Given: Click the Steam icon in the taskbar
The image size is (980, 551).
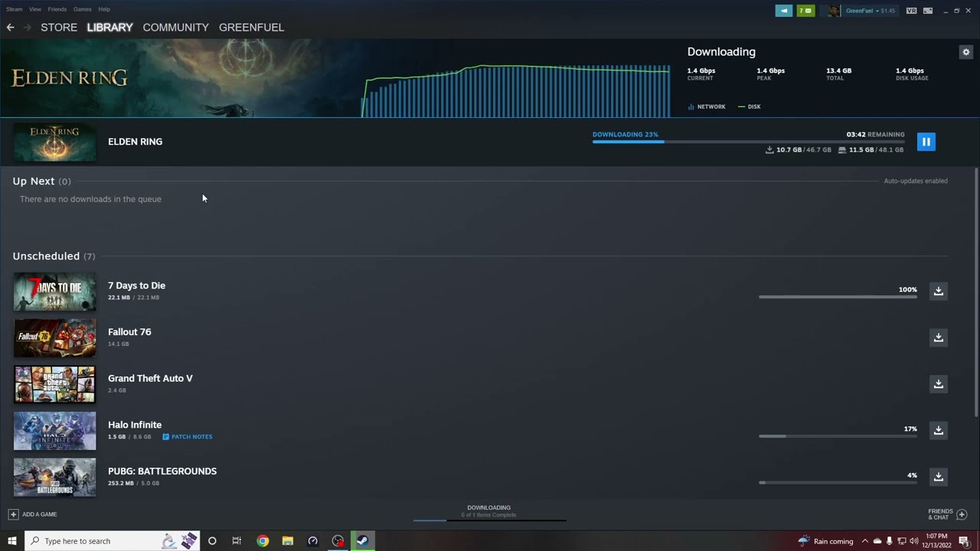Looking at the screenshot, I should [x=363, y=541].
